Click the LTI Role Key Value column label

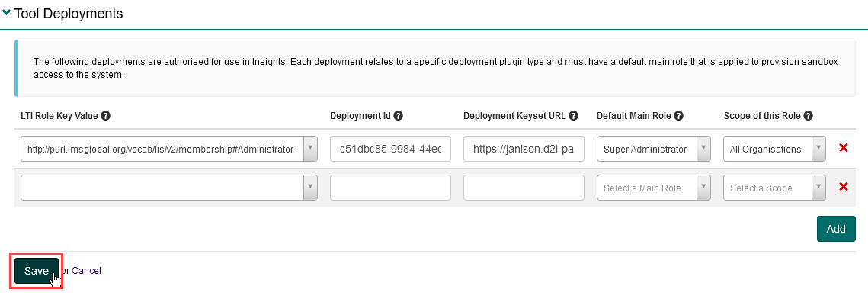coord(59,116)
